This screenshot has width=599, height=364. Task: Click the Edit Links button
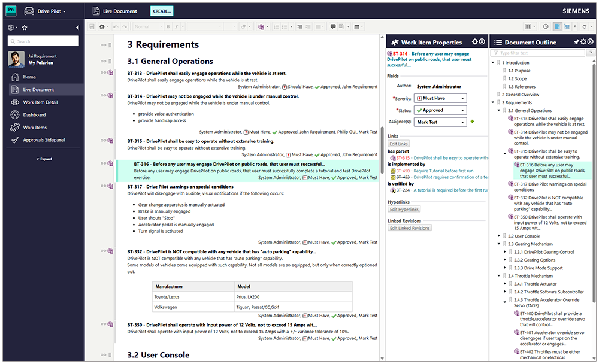click(x=398, y=144)
